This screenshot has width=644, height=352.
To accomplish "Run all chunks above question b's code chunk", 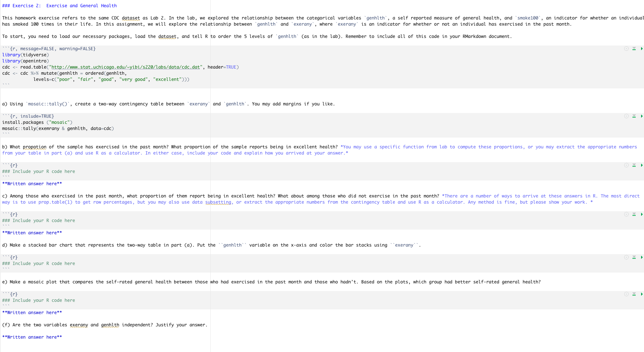I will click(x=634, y=165).
